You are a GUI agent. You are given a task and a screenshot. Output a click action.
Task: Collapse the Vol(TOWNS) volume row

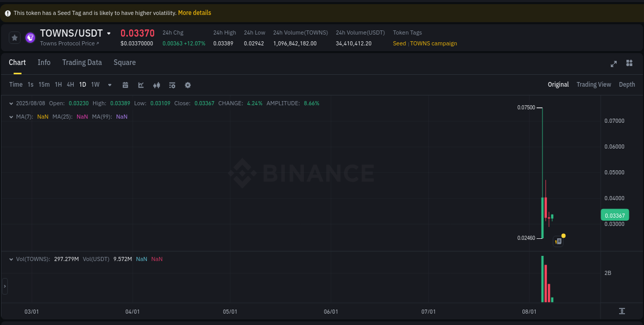click(x=11, y=259)
